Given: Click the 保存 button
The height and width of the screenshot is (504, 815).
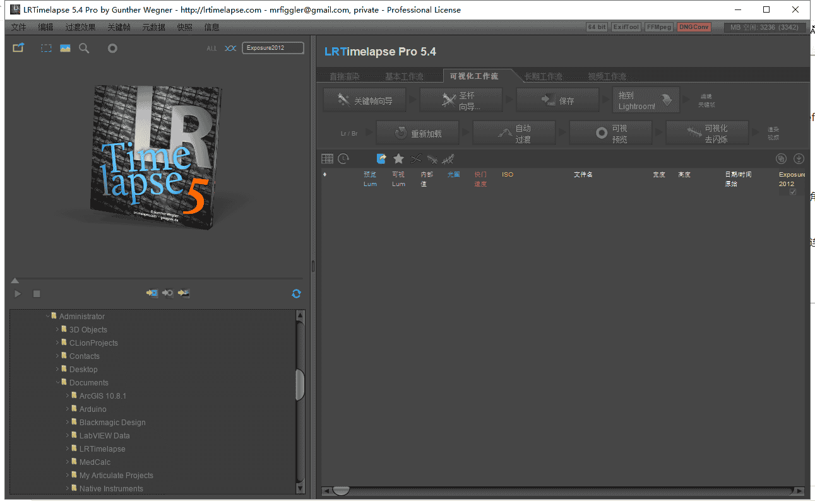Looking at the screenshot, I should (x=557, y=100).
